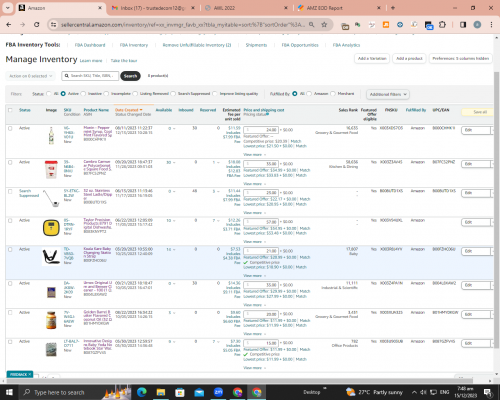
Task: Expand the Additional filters dropdown
Action: pos(388,94)
